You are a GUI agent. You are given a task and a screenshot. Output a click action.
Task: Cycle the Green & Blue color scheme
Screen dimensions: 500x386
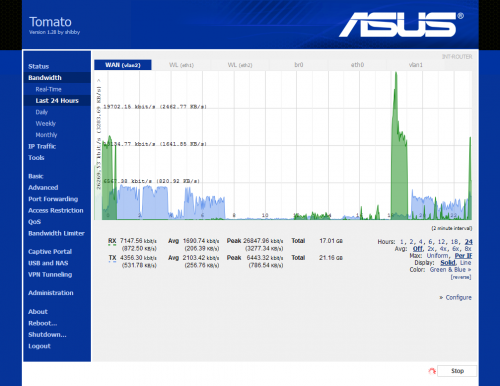click(450, 270)
